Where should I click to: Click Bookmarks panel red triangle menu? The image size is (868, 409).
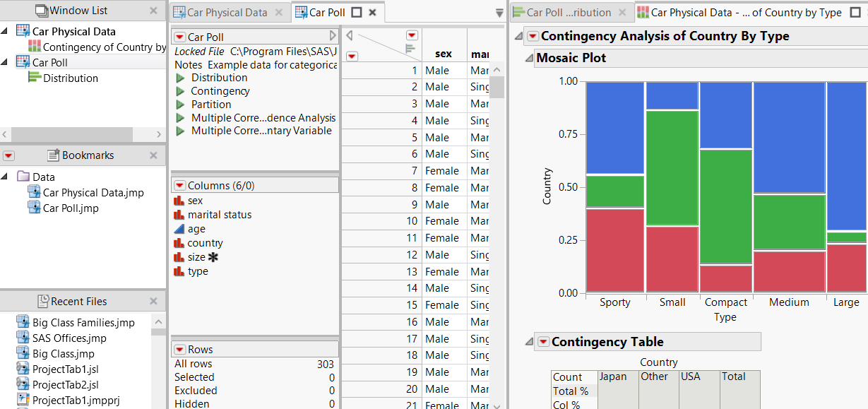coord(8,155)
